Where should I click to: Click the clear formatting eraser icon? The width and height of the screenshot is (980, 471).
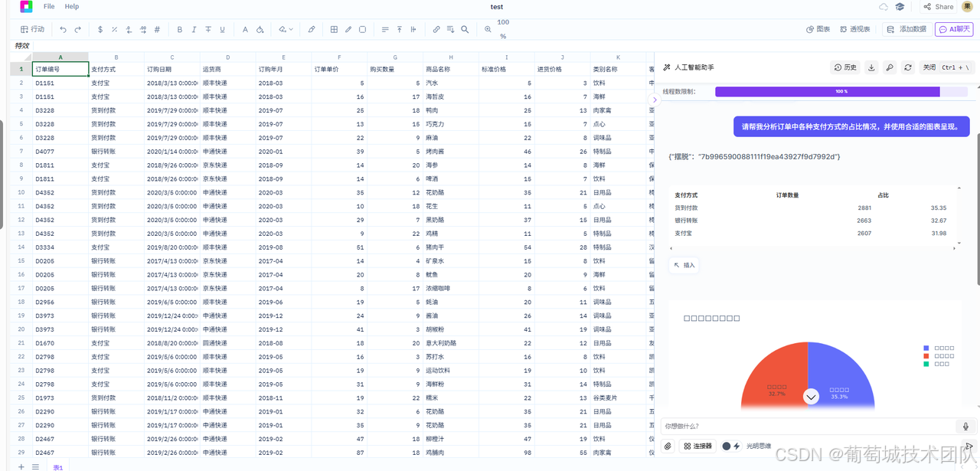(312, 29)
